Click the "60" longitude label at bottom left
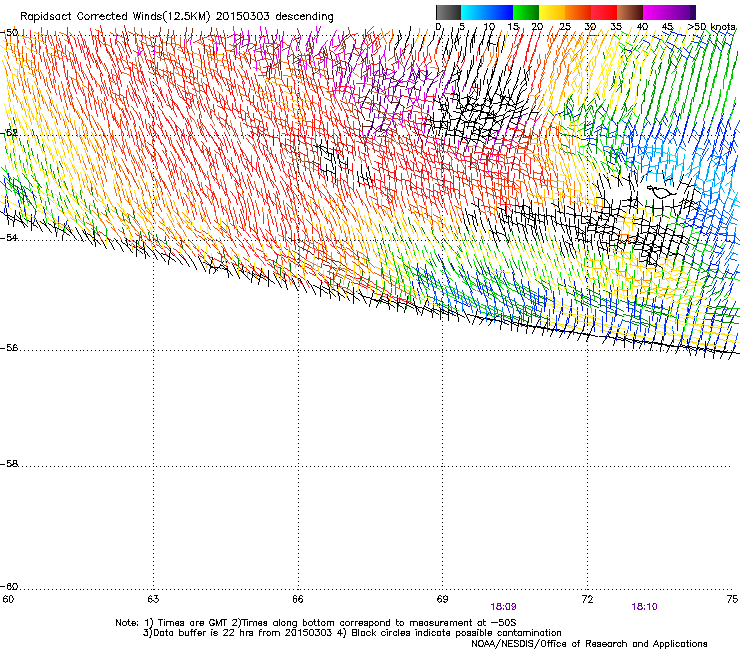The height and width of the screenshot is (650, 740). (x=8, y=599)
